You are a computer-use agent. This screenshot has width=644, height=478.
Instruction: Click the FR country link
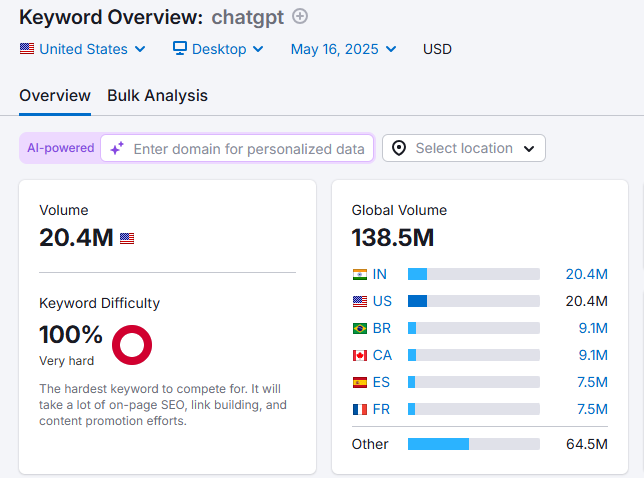tap(381, 409)
